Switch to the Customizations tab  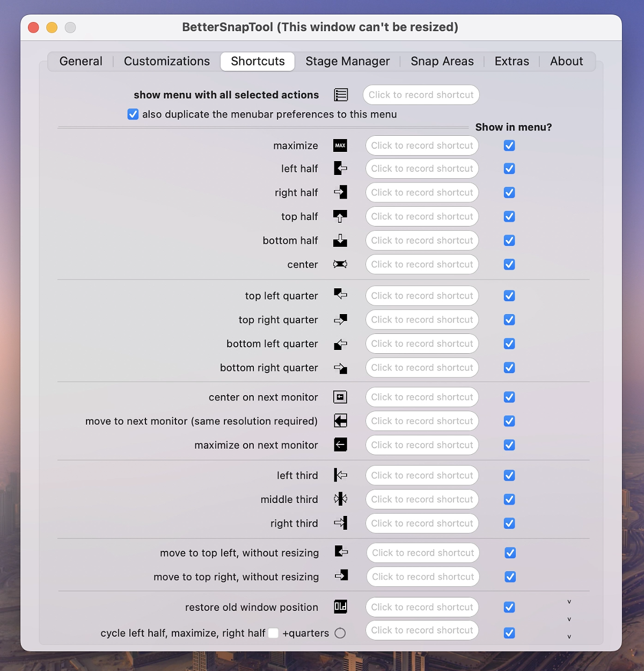[167, 61]
